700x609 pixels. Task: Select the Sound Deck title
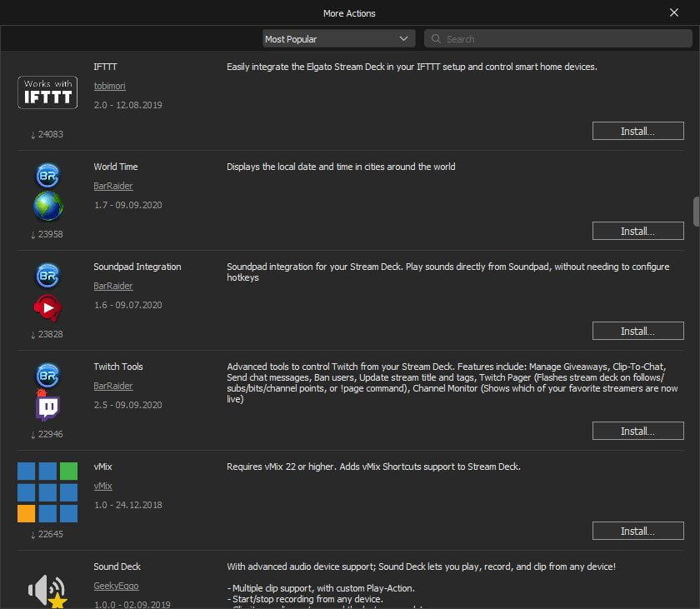[x=117, y=567]
